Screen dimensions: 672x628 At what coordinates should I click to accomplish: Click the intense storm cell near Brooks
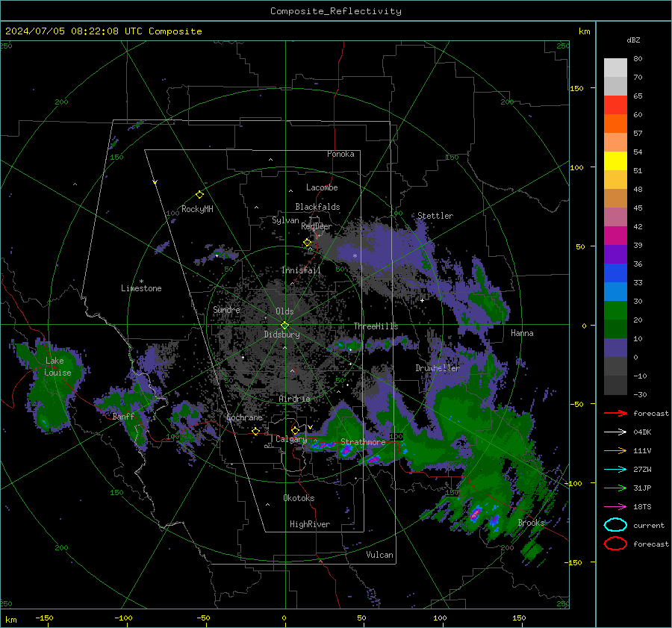point(475,514)
